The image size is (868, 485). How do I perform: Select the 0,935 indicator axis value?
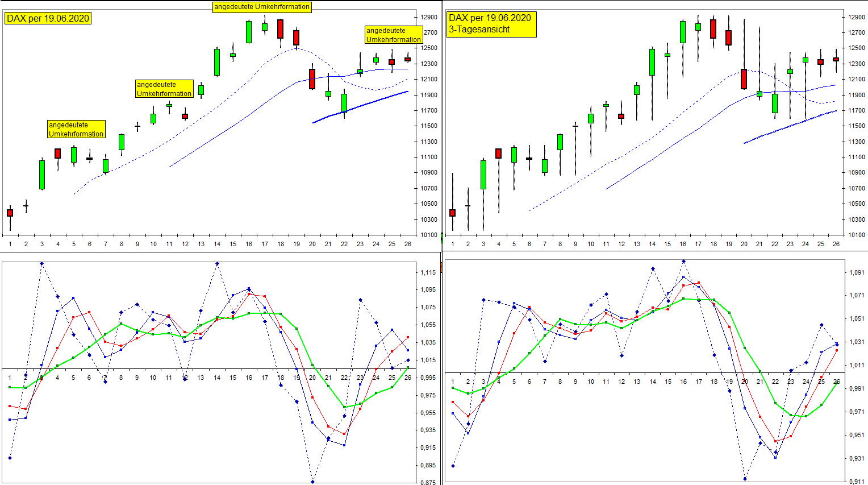coord(429,430)
